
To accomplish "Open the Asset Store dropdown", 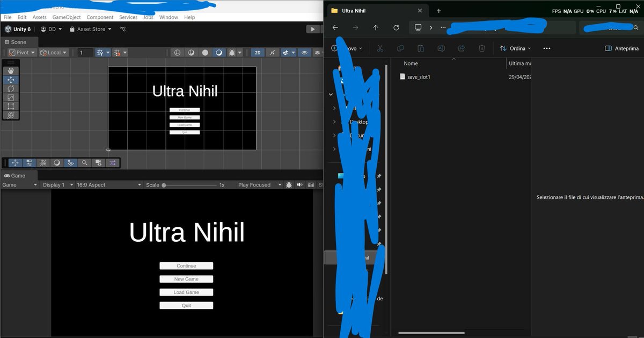I will (x=91, y=29).
